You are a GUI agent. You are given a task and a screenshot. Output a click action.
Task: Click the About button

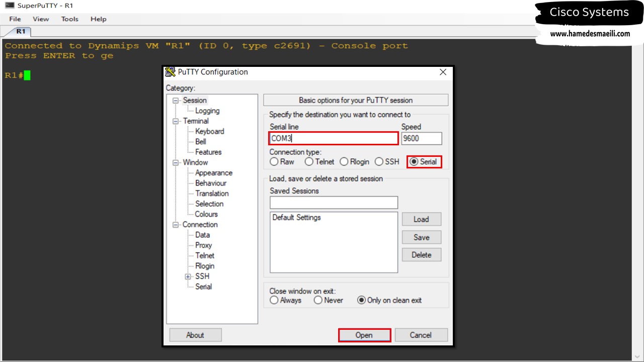(x=195, y=335)
